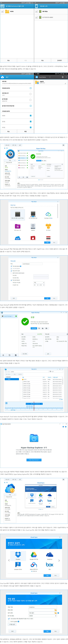Open 설정 tab above Hyper Backup package
The height and width of the screenshot is (644, 68).
point(20,145)
